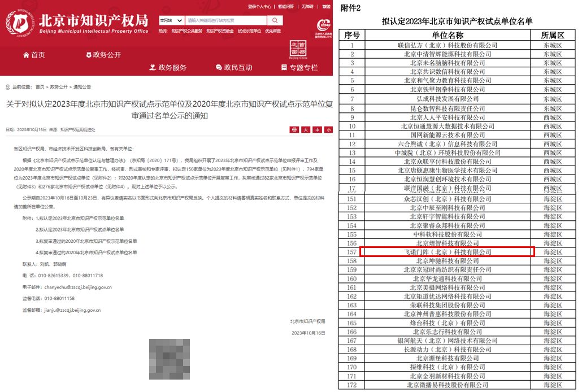The width and height of the screenshot is (582, 392).
Task: Open attachment 3.拟复审通过的2020年北京市知识产权示范单位名单
Action: point(86,241)
